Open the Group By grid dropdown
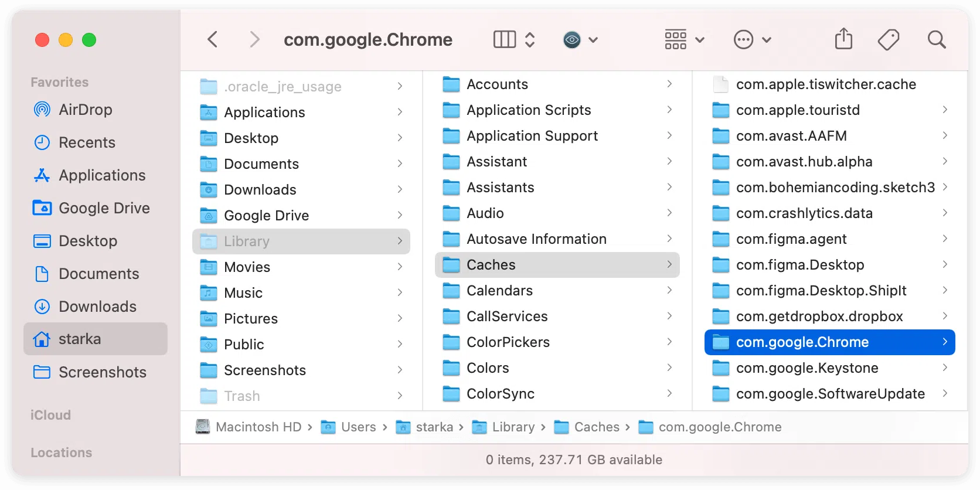This screenshot has height=490, width=980. pos(683,40)
